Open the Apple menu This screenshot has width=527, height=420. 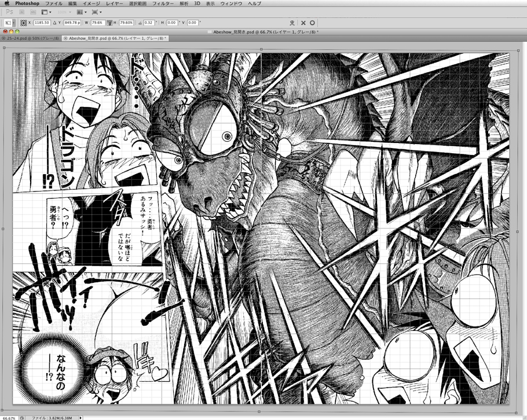point(7,3)
